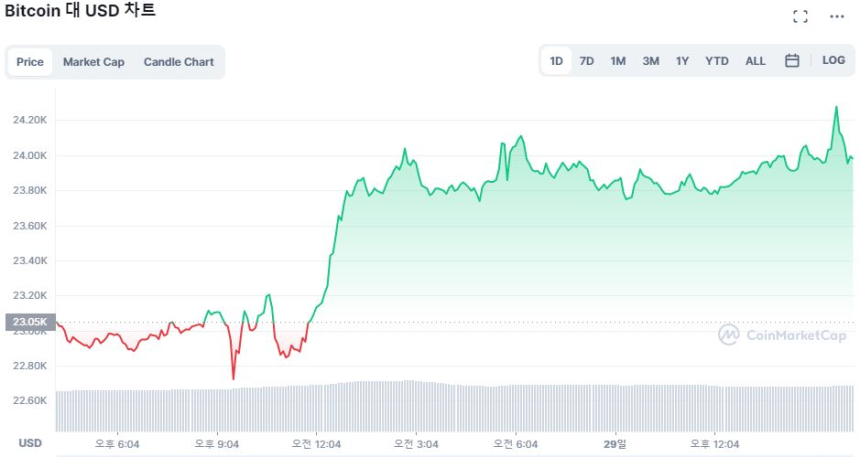Select the 1M time range
Screen dimensions: 860x457
[x=618, y=61]
